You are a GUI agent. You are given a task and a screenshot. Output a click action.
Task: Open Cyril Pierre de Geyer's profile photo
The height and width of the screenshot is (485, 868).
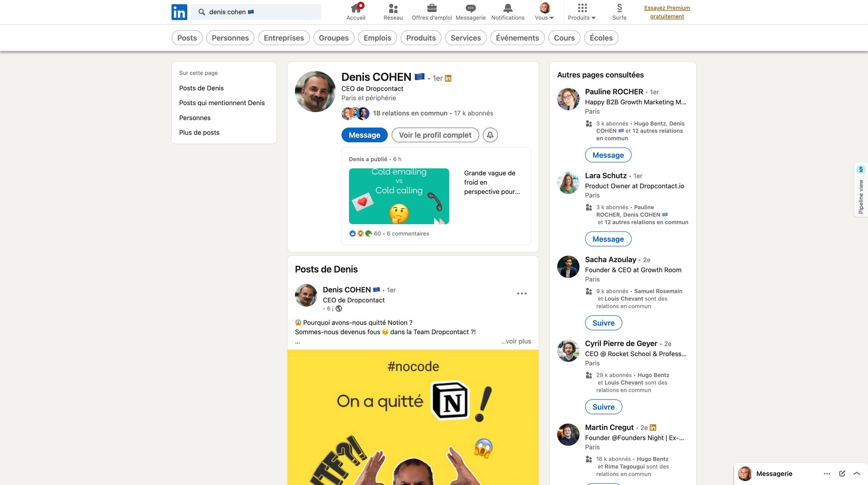pyautogui.click(x=568, y=351)
